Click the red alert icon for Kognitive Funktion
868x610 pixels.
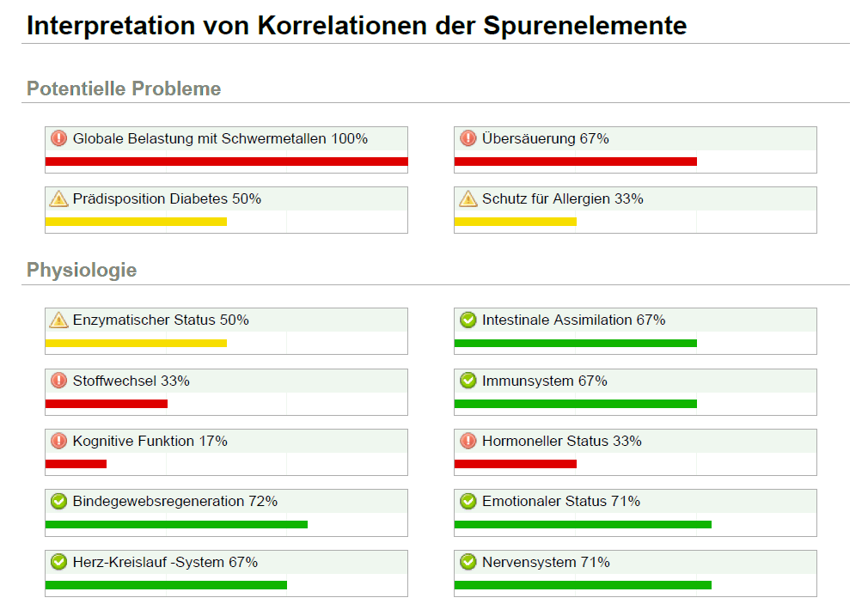pos(58,442)
